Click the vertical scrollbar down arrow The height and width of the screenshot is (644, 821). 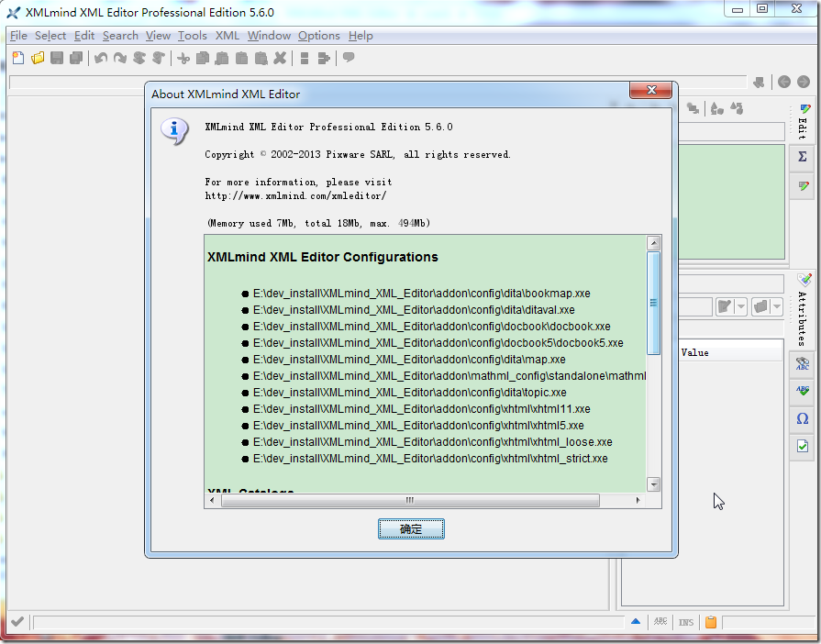[653, 484]
